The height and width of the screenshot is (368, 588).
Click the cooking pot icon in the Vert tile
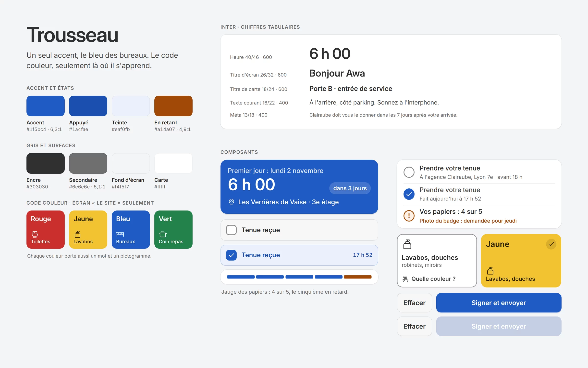(x=163, y=234)
